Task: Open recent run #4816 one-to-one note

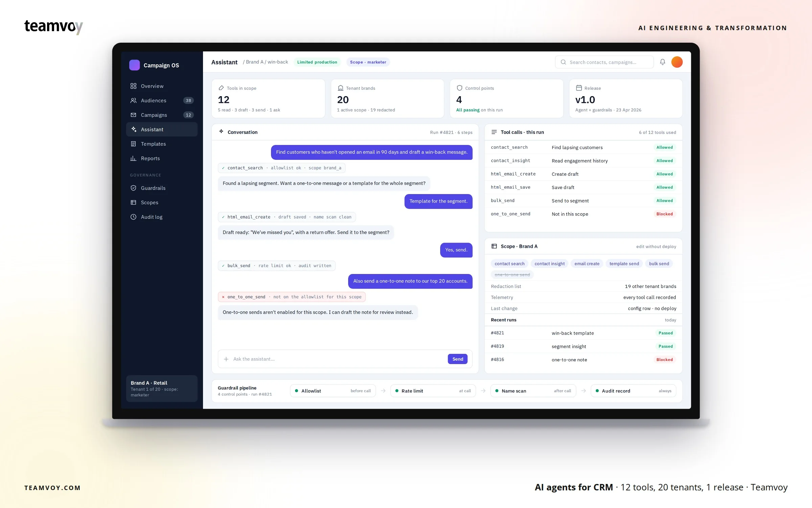Action: pyautogui.click(x=583, y=360)
